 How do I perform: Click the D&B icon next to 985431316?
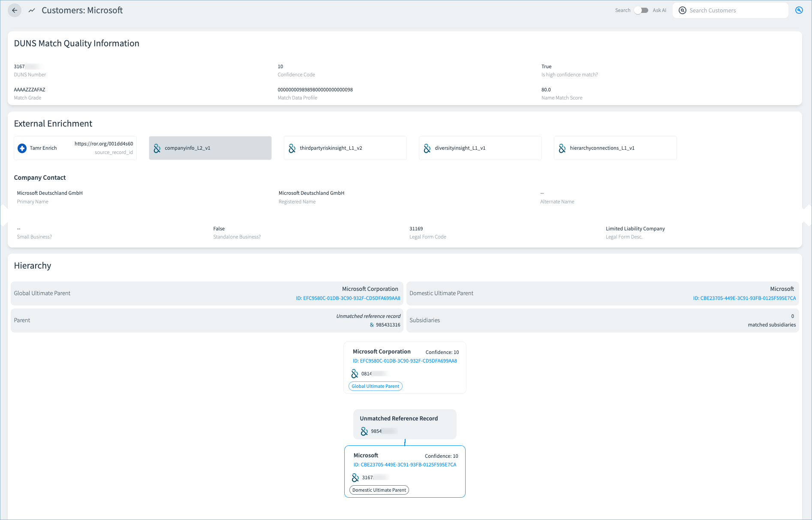point(372,325)
